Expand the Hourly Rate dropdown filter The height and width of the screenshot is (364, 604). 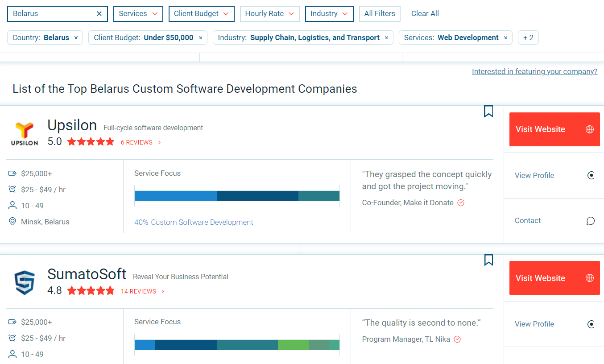pos(270,14)
